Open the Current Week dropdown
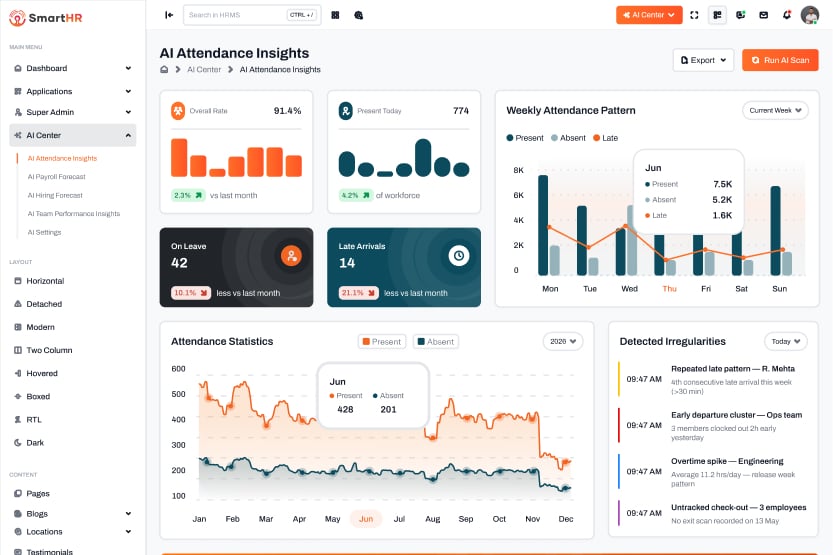 pyautogui.click(x=775, y=110)
